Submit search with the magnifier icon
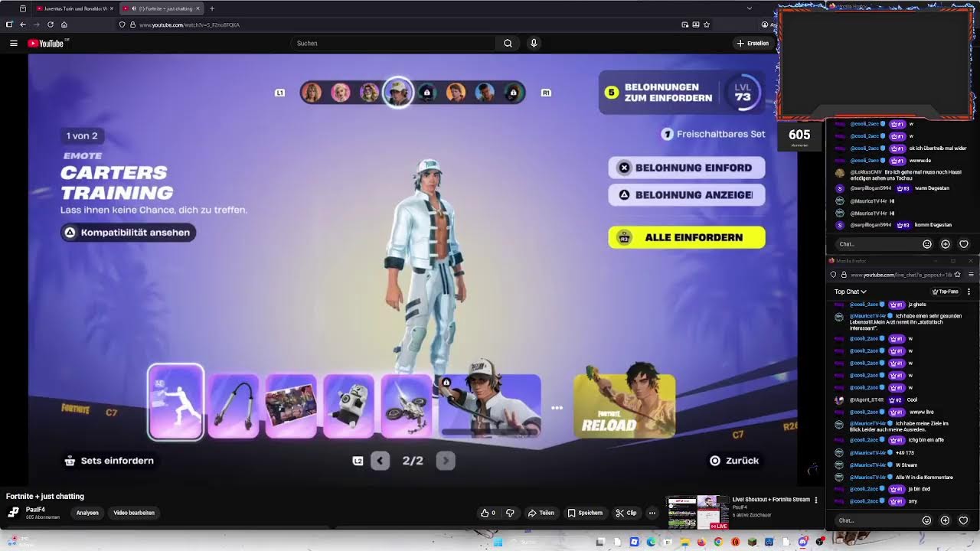The height and width of the screenshot is (551, 980). pyautogui.click(x=508, y=44)
